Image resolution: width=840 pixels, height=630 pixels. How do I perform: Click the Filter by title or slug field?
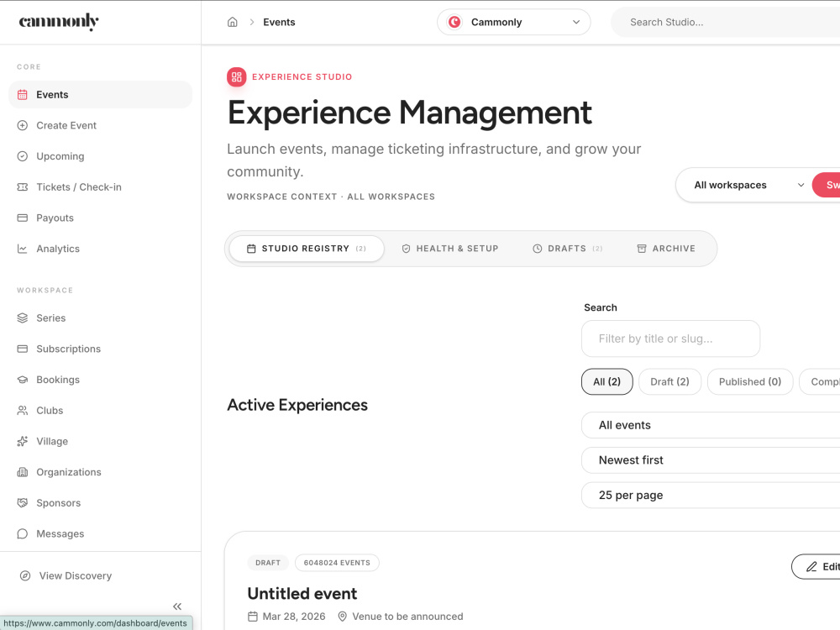coord(670,339)
